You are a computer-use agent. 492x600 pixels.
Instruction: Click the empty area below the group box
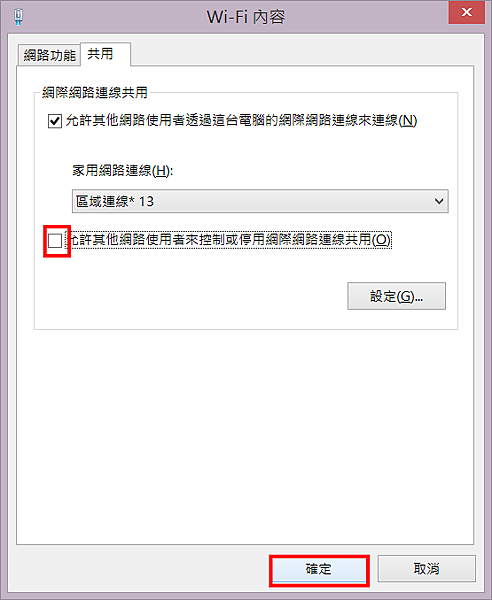[245, 436]
